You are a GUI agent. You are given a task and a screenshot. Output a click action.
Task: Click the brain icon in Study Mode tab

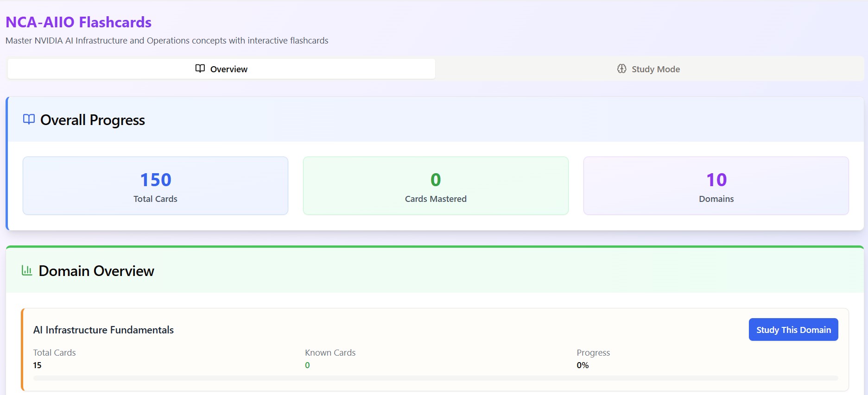tap(621, 69)
